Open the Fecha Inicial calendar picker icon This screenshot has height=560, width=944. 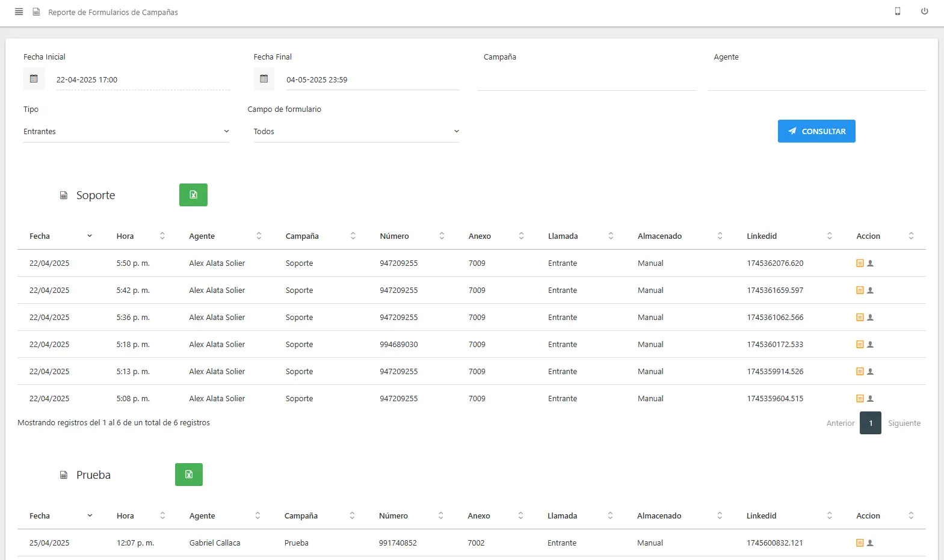pyautogui.click(x=34, y=79)
